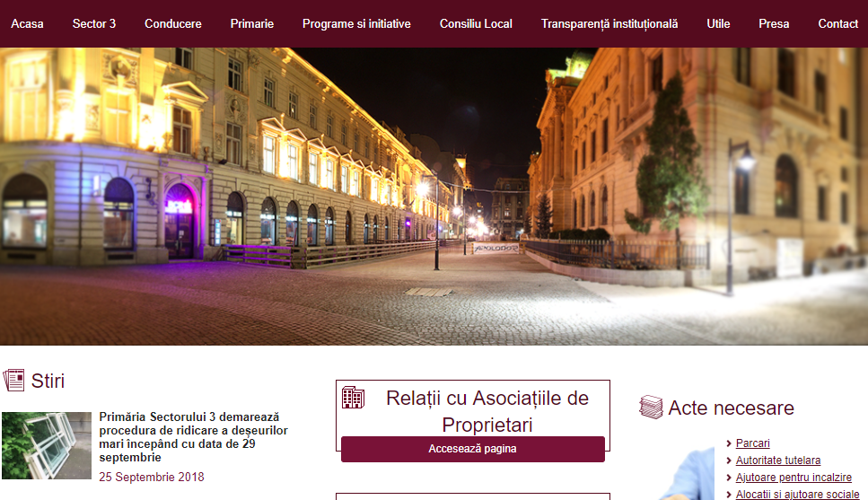The image size is (868, 500).
Task: Open Transparență instituțională menu
Action: coord(609,23)
